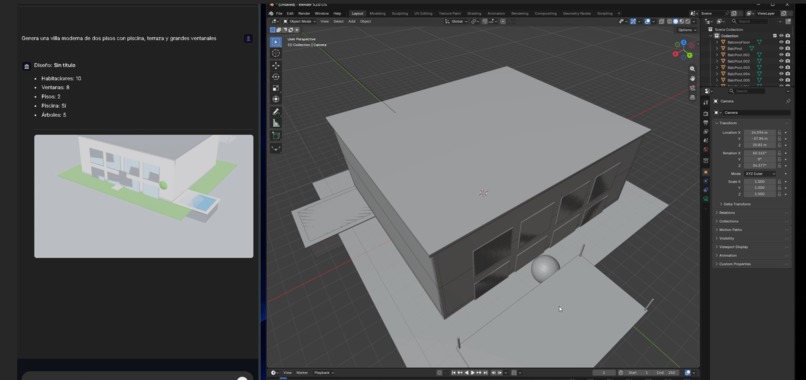Open the Options dropdown in viewport
The height and width of the screenshot is (380, 806).
pyautogui.click(x=687, y=30)
